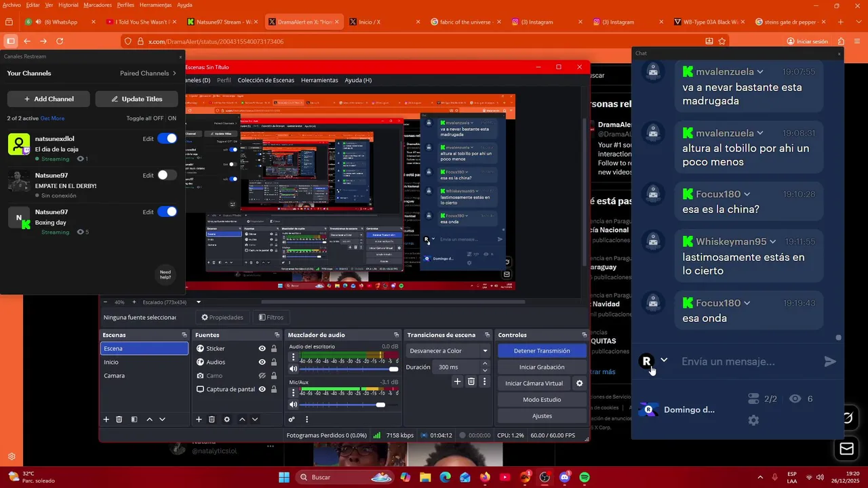Open chat sender account chevron
The height and width of the screenshot is (488, 868).
coord(664,360)
